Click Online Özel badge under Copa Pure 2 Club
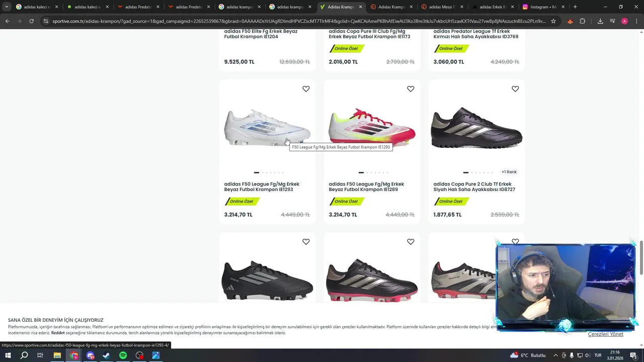644x362 pixels. coord(451,202)
